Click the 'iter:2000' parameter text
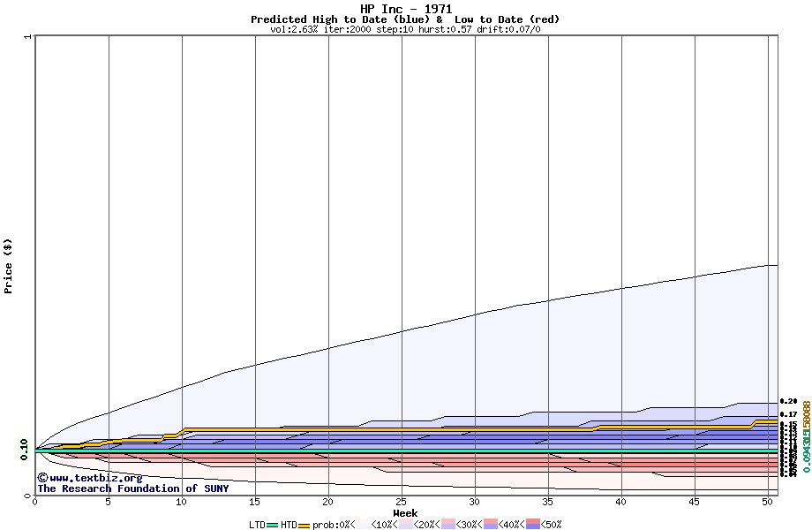The width and height of the screenshot is (812, 530). click(x=348, y=29)
